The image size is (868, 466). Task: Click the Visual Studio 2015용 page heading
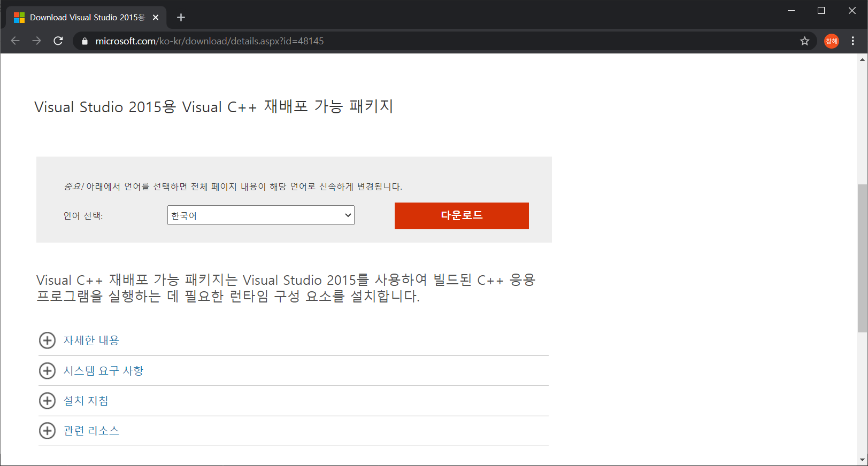(x=214, y=107)
